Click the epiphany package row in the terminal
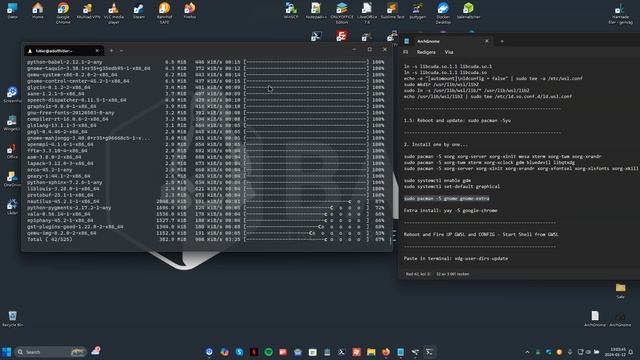The width and height of the screenshot is (640, 360). [x=205, y=220]
